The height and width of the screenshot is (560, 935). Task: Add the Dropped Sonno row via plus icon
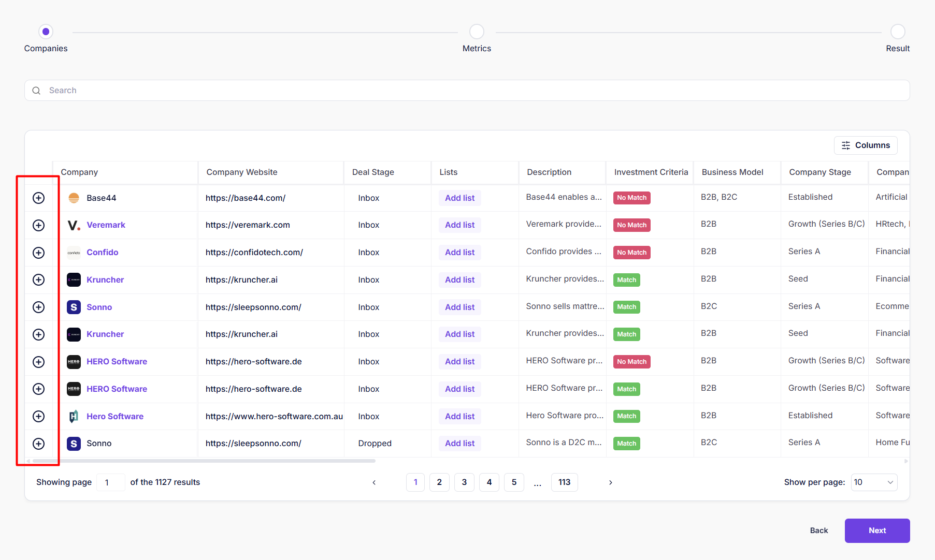pyautogui.click(x=38, y=444)
